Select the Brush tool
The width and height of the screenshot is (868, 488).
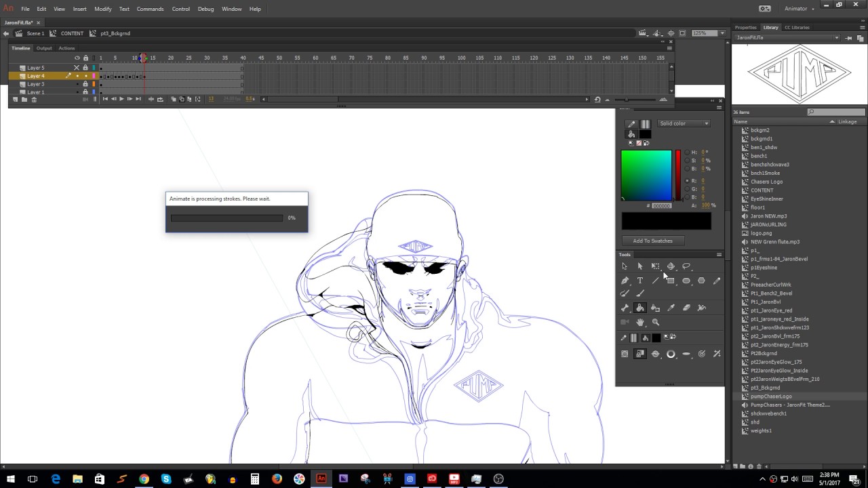(x=640, y=293)
